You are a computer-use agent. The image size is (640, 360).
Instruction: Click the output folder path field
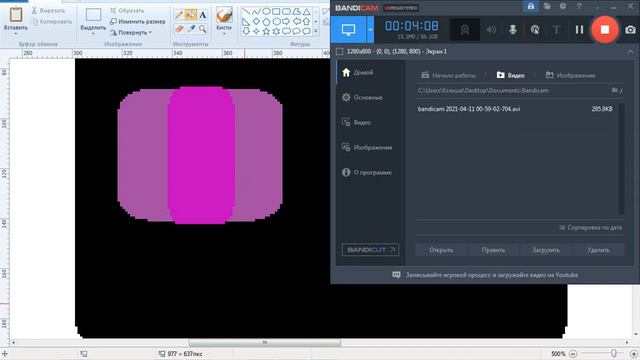[513, 90]
